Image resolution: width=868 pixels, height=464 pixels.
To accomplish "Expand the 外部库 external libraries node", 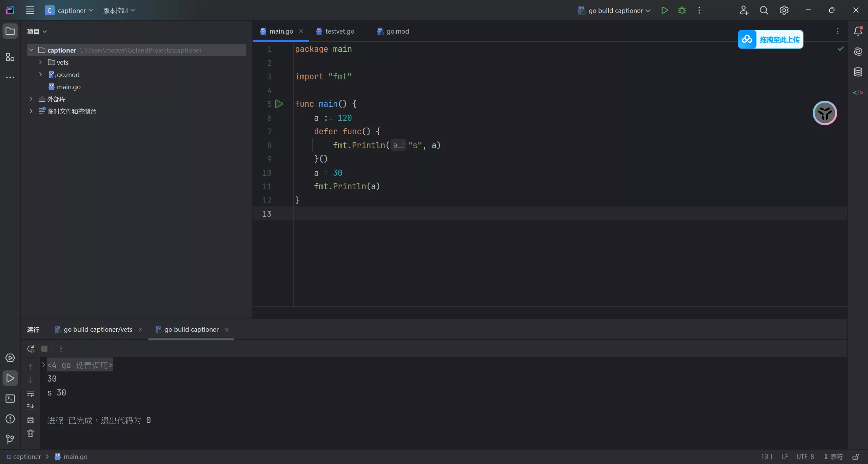I will tap(31, 99).
